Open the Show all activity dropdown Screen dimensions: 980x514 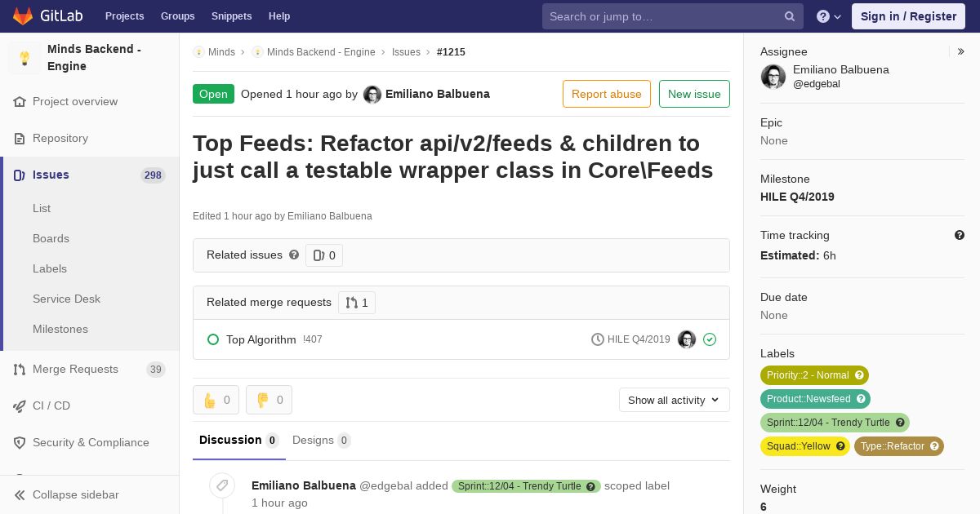click(675, 400)
